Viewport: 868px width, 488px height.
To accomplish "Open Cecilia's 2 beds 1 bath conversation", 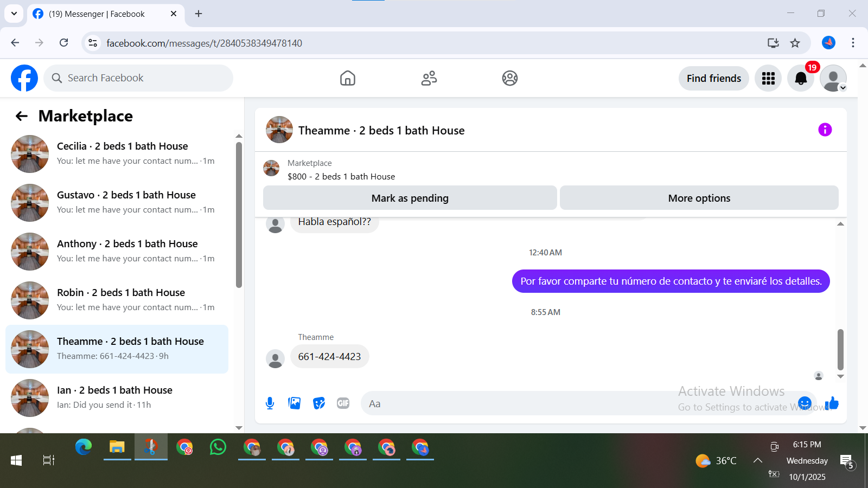I will [117, 154].
